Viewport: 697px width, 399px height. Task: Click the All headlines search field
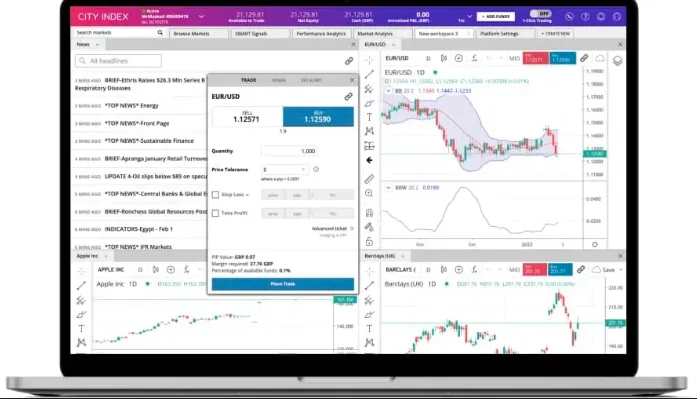click(x=118, y=61)
